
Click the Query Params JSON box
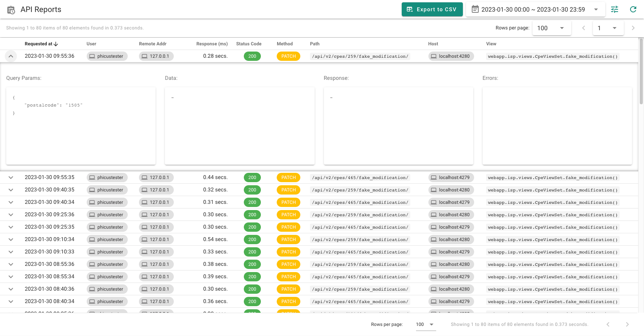pos(81,126)
